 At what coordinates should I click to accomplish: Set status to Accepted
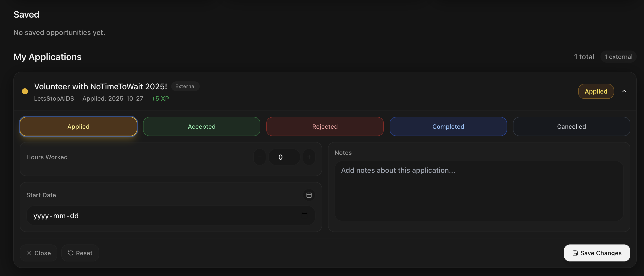(x=202, y=126)
